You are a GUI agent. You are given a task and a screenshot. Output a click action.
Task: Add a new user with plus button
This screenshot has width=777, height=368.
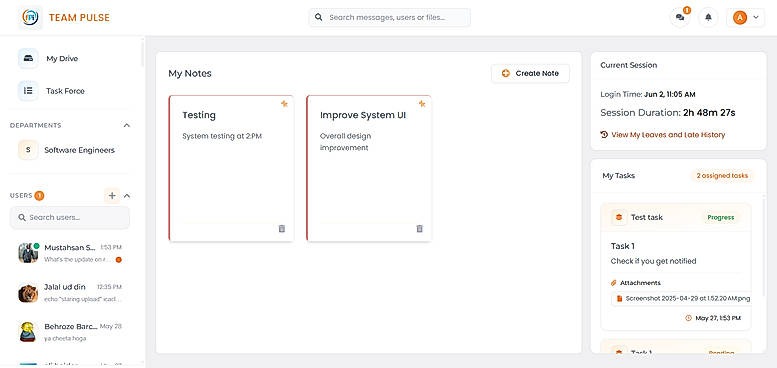pyautogui.click(x=112, y=196)
